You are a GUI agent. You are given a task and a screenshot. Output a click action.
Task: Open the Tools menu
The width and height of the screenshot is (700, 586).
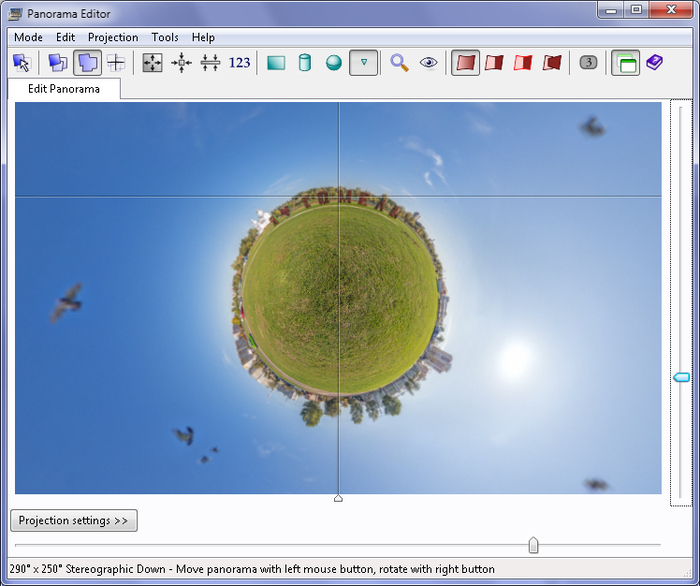(165, 37)
